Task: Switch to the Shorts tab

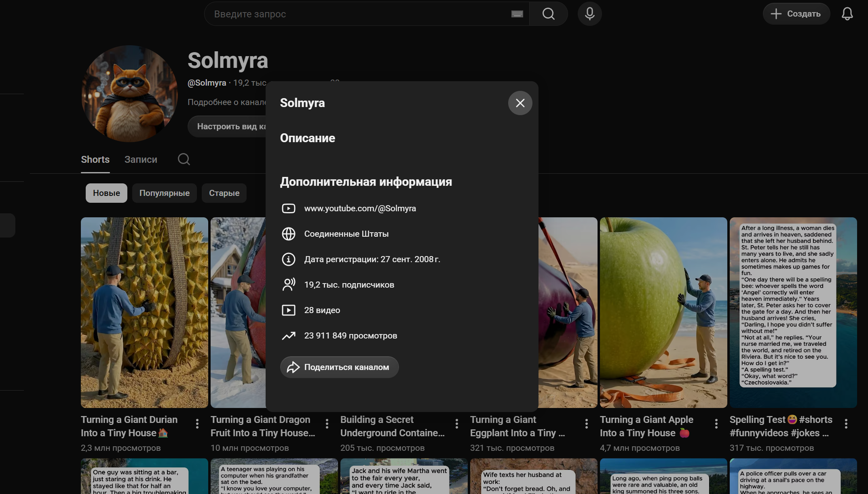Action: [x=95, y=160]
